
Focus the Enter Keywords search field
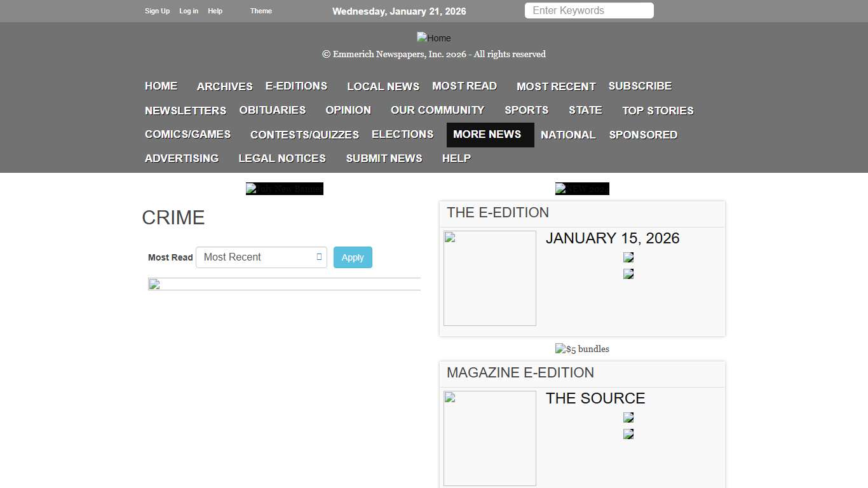tap(588, 11)
